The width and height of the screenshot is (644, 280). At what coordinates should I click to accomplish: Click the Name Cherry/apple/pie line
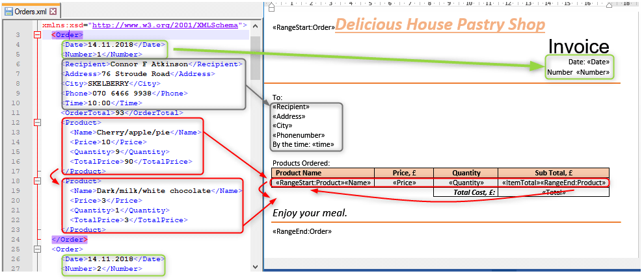point(135,133)
